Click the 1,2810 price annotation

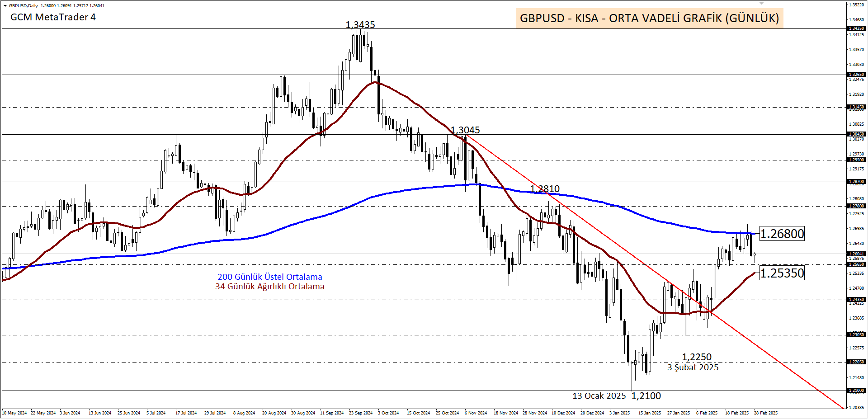click(x=545, y=189)
